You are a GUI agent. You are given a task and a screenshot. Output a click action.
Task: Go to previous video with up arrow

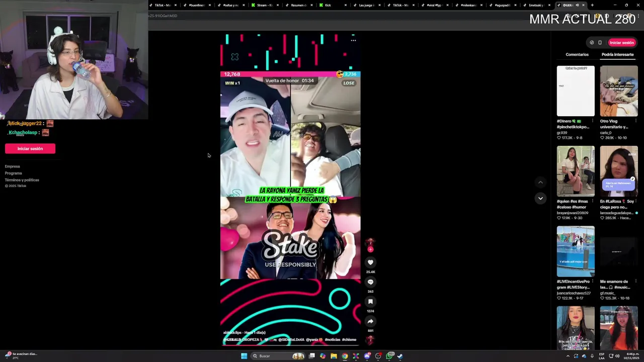[x=540, y=182]
